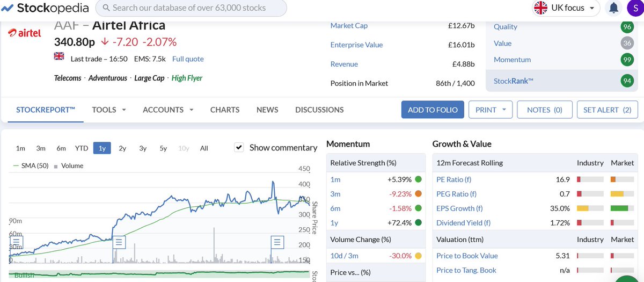Focus the stock search input field
Viewport: 644px width, 282px height.
point(191,8)
